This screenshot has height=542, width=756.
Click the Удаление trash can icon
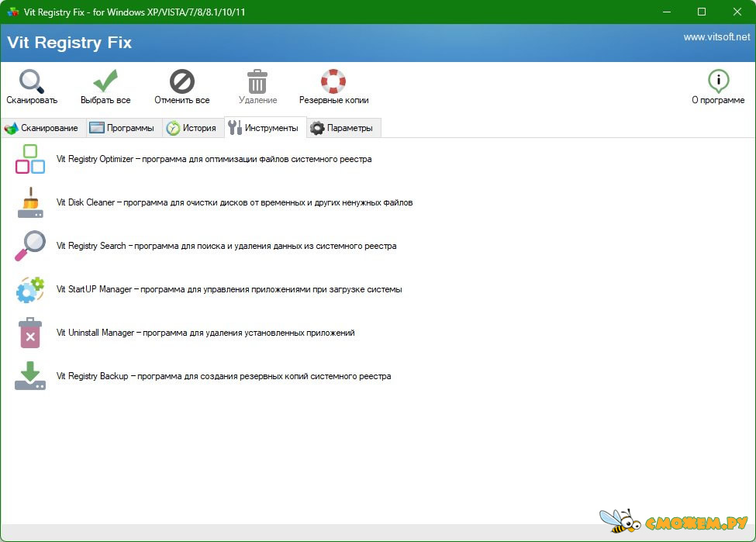[257, 81]
